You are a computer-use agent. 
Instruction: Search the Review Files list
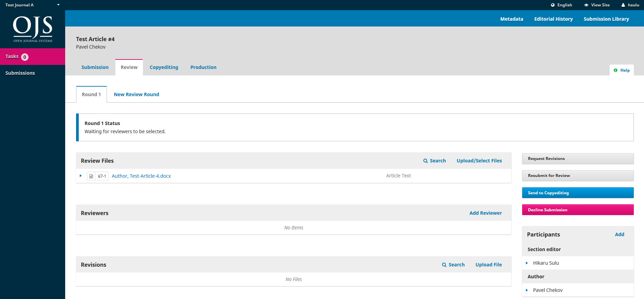[x=435, y=161]
